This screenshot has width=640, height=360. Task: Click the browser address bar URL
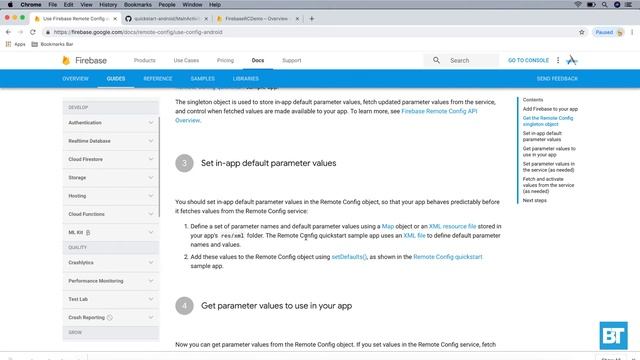click(138, 32)
